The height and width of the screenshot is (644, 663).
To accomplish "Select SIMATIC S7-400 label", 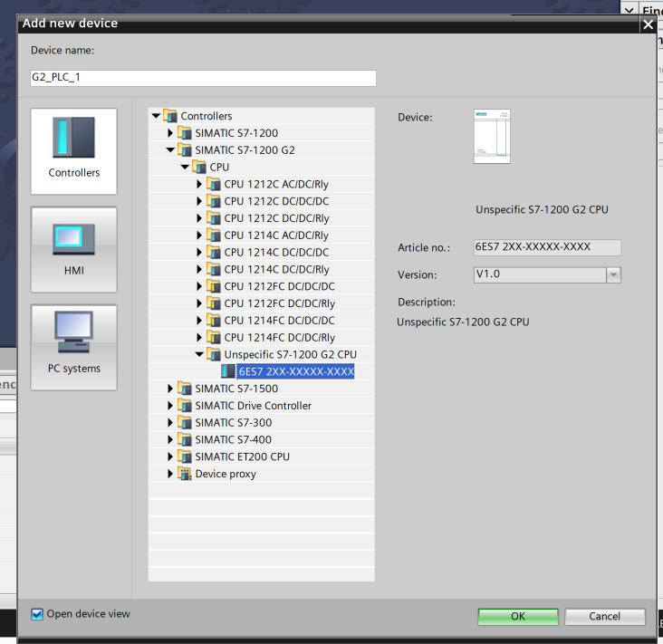I will (x=233, y=440).
